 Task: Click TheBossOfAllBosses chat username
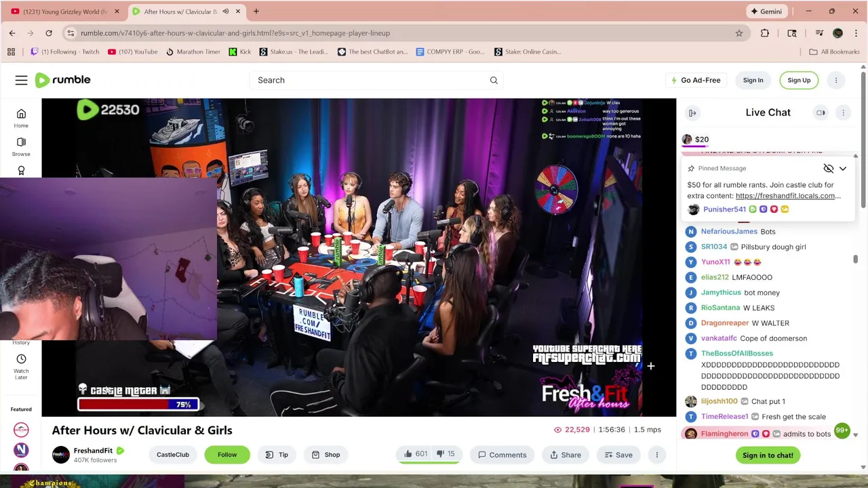(736, 353)
